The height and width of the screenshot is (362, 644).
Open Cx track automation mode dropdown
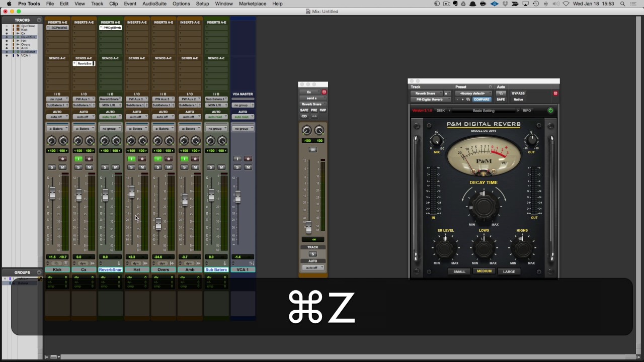pos(84,117)
